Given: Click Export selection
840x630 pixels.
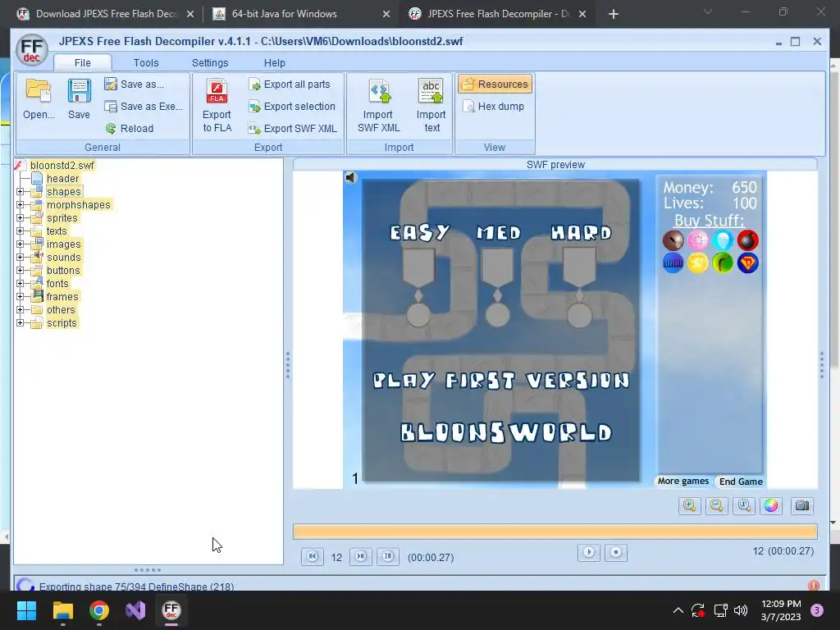Looking at the screenshot, I should click(292, 106).
